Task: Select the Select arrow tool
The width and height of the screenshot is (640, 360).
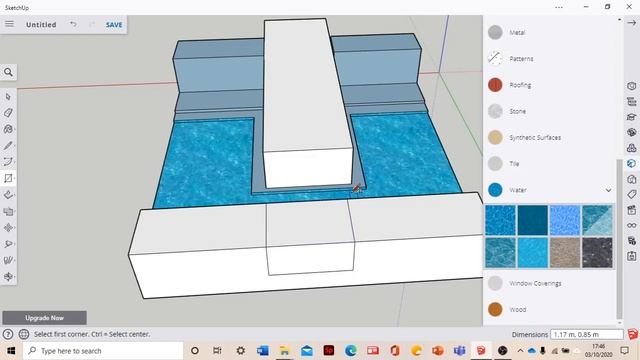Action: pyautogui.click(x=8, y=97)
